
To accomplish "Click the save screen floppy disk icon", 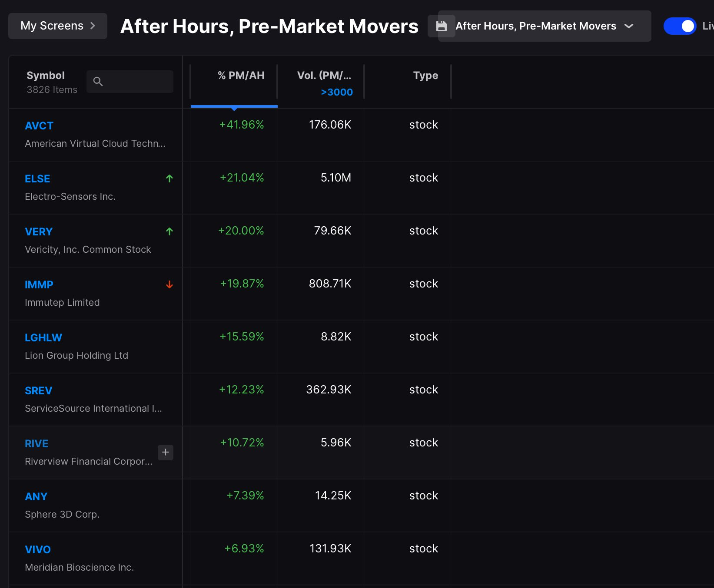I will pos(441,26).
